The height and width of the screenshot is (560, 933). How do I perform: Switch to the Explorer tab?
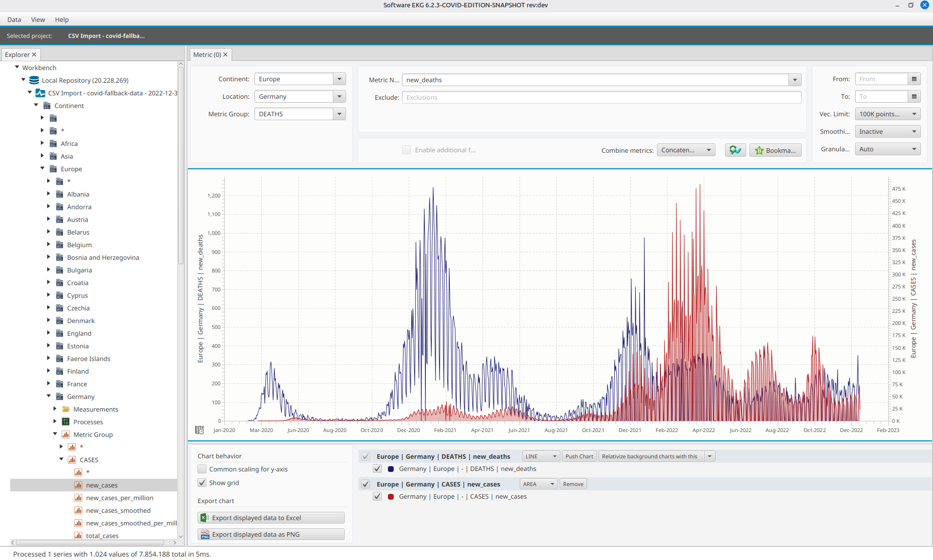17,54
